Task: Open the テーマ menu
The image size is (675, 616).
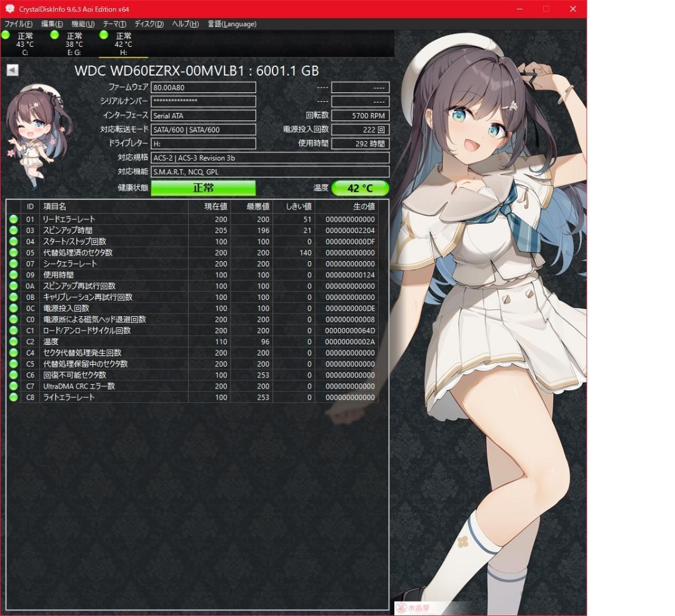Action: 114,24
